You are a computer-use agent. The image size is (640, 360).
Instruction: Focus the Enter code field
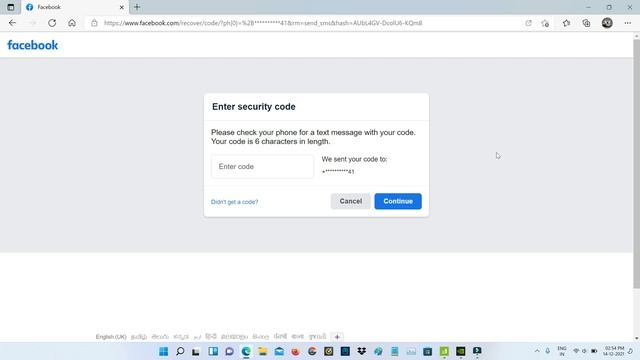point(262,167)
